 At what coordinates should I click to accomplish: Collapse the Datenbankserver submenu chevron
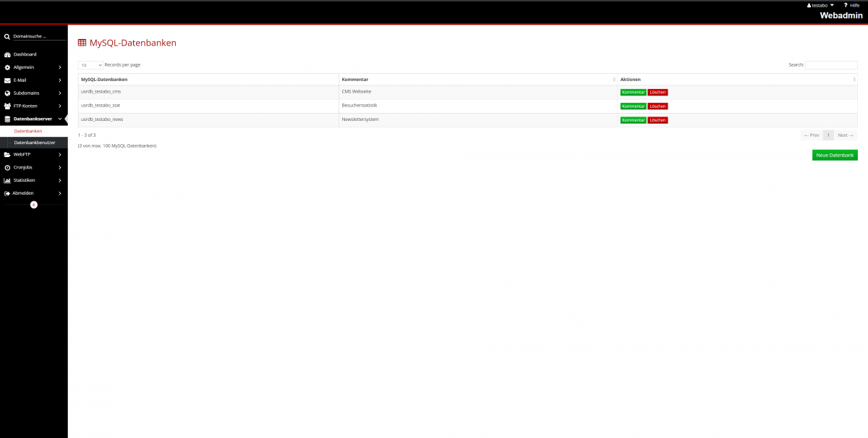point(60,119)
